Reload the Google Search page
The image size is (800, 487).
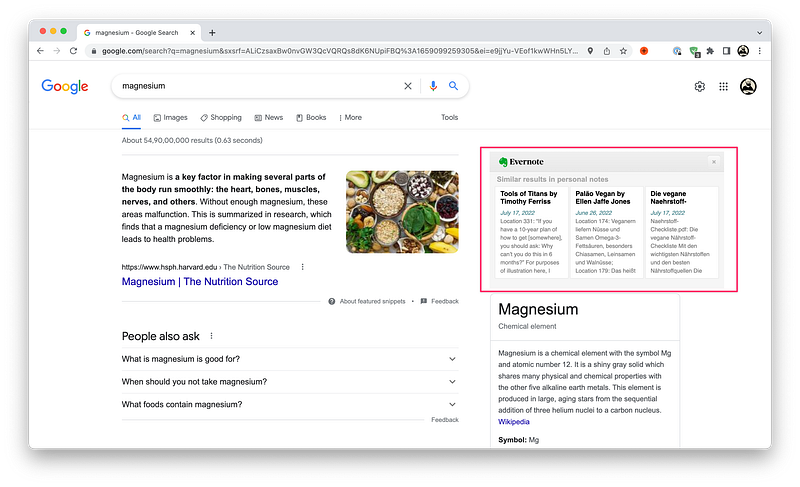tap(73, 51)
